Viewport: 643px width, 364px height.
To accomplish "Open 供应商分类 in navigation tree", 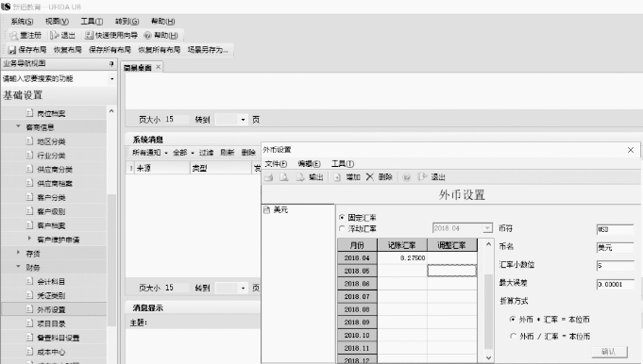I will coord(55,170).
